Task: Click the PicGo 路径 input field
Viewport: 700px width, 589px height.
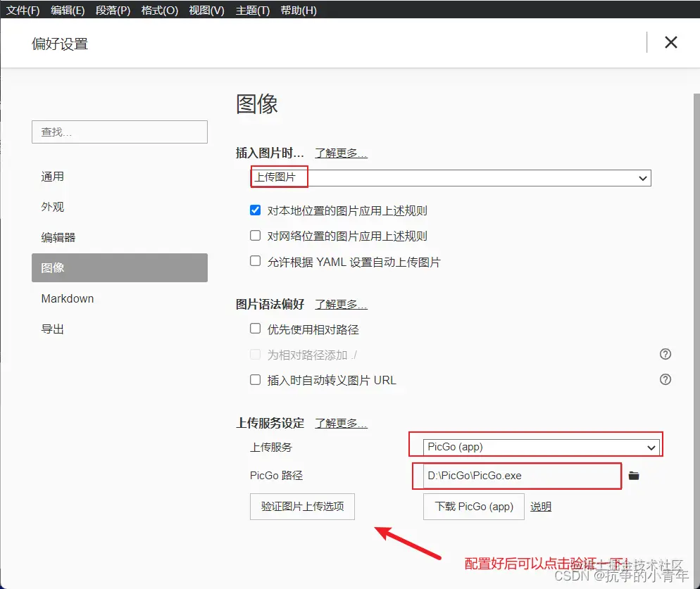Action: (x=521, y=476)
